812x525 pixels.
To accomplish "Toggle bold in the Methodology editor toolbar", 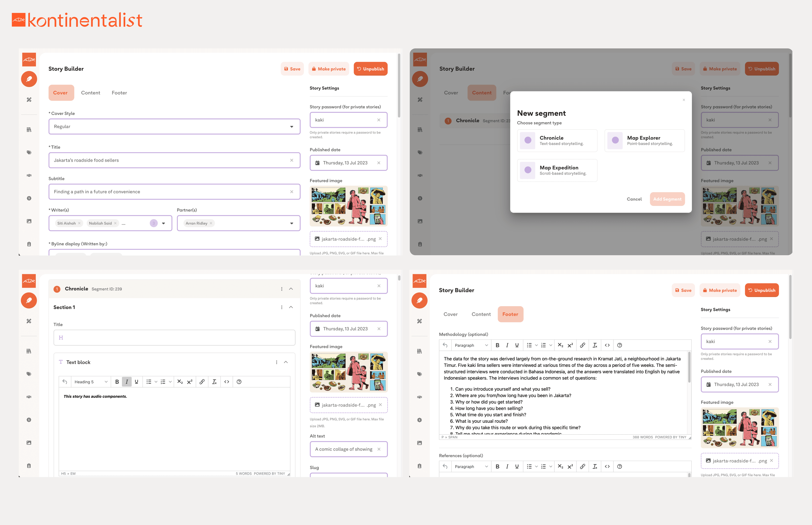I will point(497,345).
